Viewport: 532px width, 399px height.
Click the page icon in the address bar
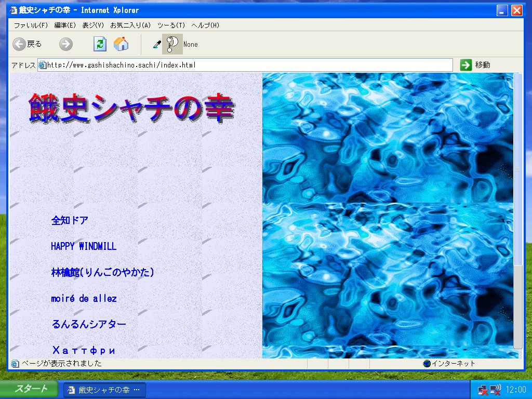pos(42,65)
